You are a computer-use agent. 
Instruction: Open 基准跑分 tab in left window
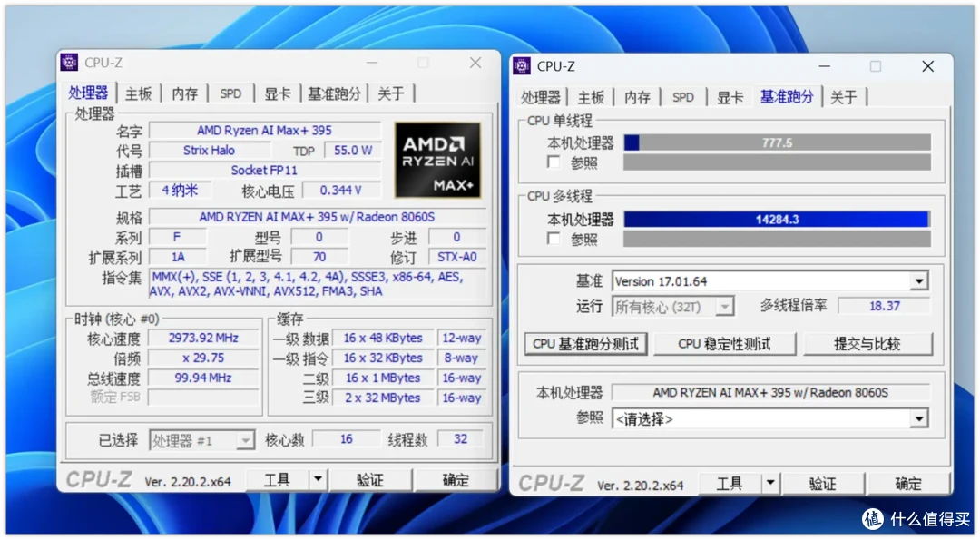[334, 93]
